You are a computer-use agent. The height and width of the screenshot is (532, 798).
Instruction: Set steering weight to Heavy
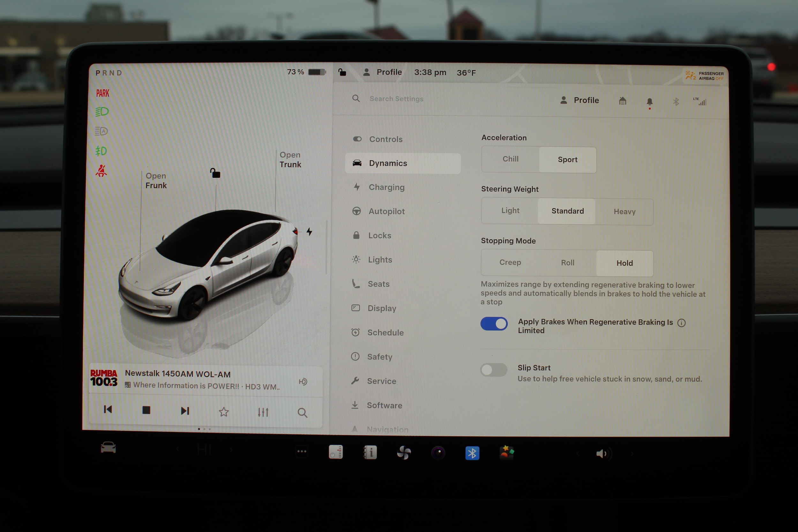click(x=624, y=212)
